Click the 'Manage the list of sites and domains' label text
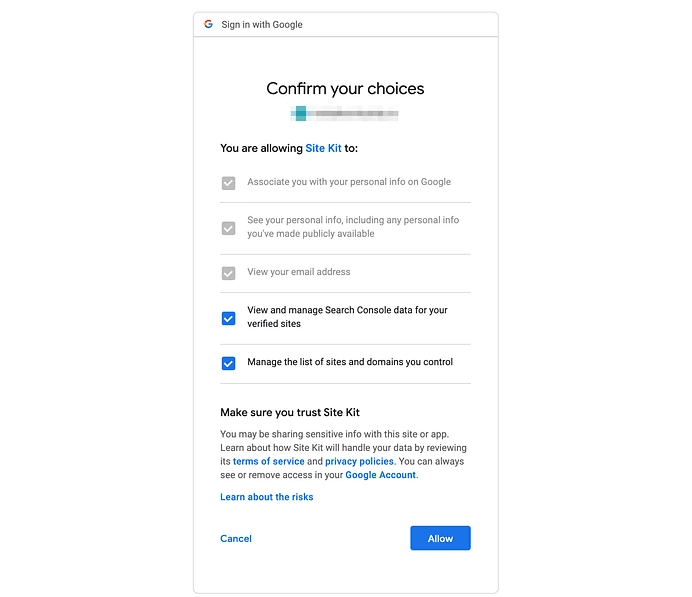This screenshot has width=692, height=597. point(350,362)
